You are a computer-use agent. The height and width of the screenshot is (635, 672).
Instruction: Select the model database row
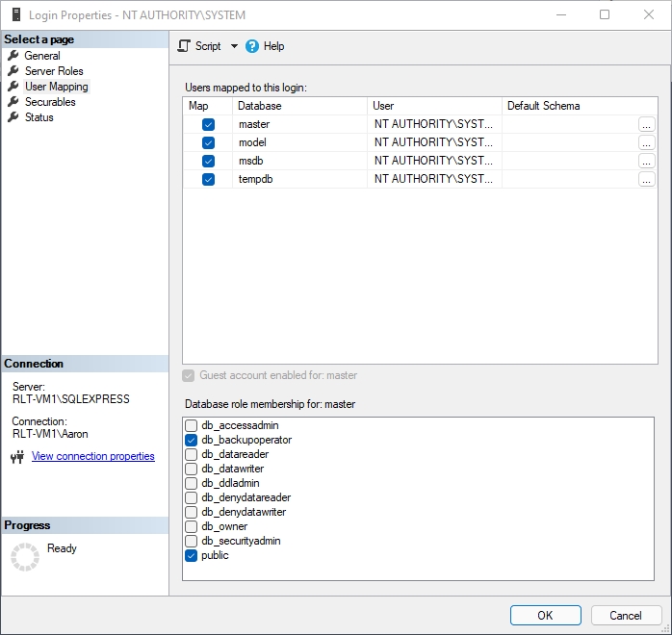click(x=298, y=142)
